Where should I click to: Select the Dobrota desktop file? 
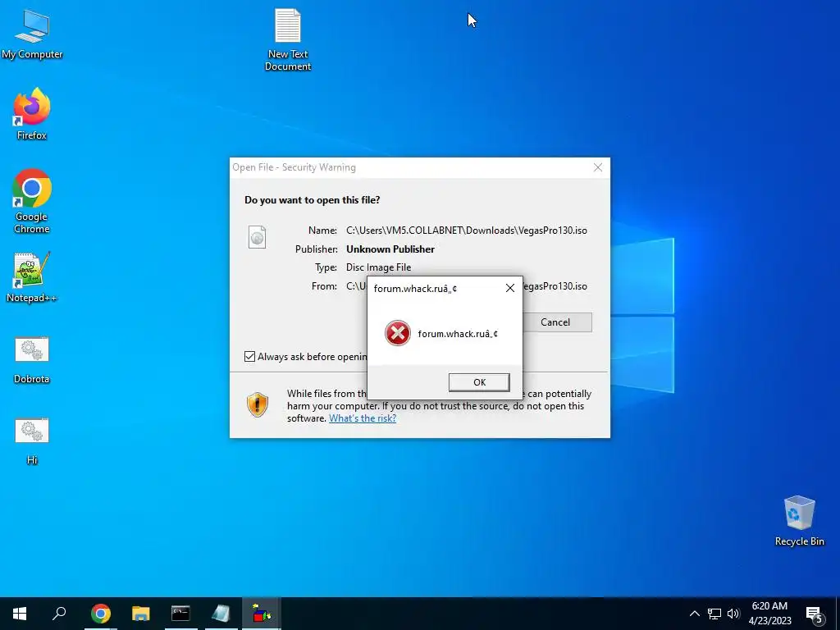[32, 360]
